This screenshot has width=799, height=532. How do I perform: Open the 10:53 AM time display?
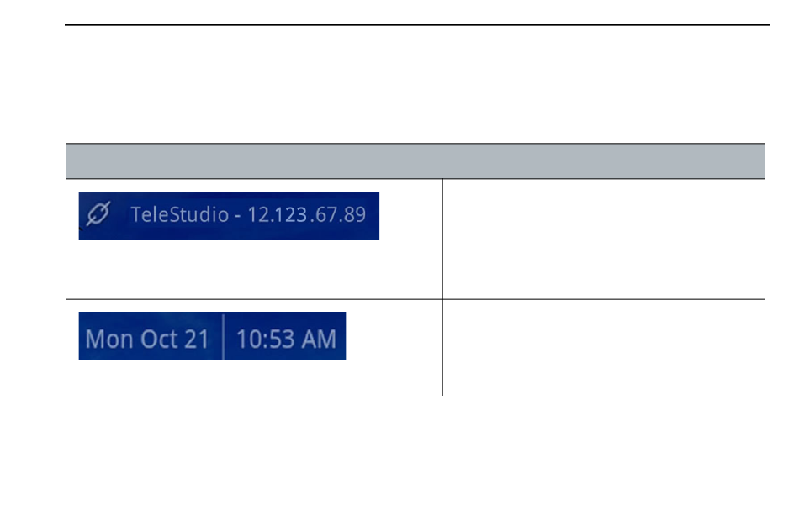coord(286,339)
